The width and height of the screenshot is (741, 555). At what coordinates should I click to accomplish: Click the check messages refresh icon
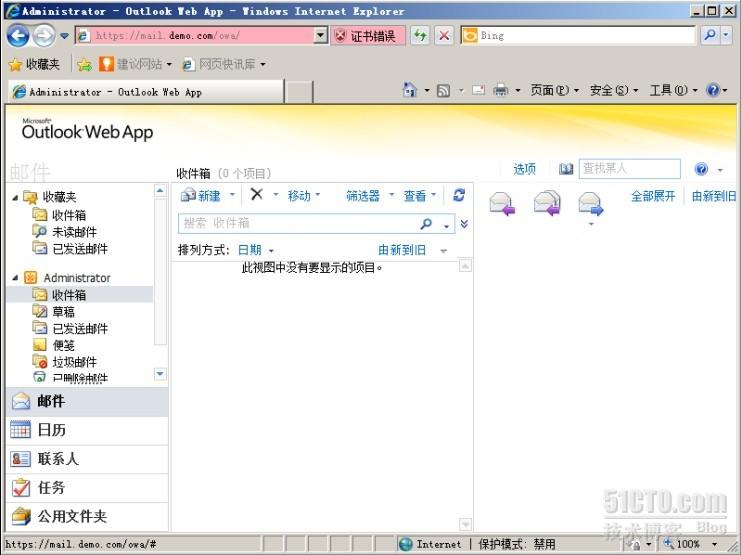coord(459,195)
